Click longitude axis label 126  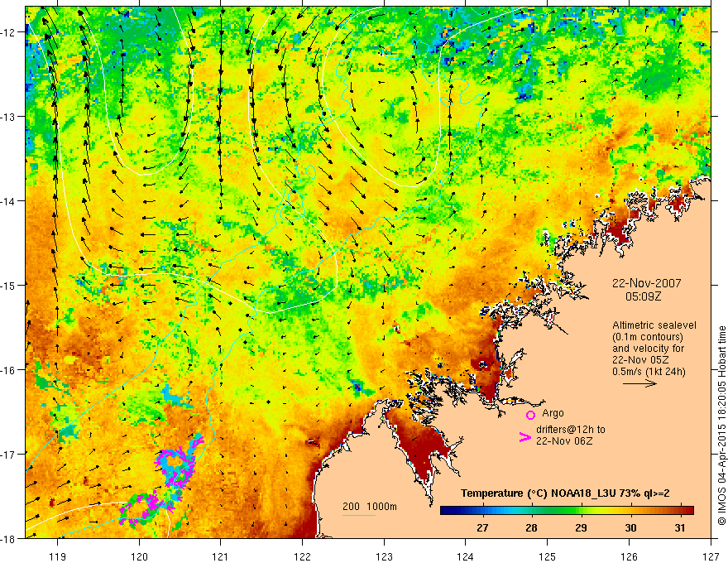pyautogui.click(x=629, y=556)
